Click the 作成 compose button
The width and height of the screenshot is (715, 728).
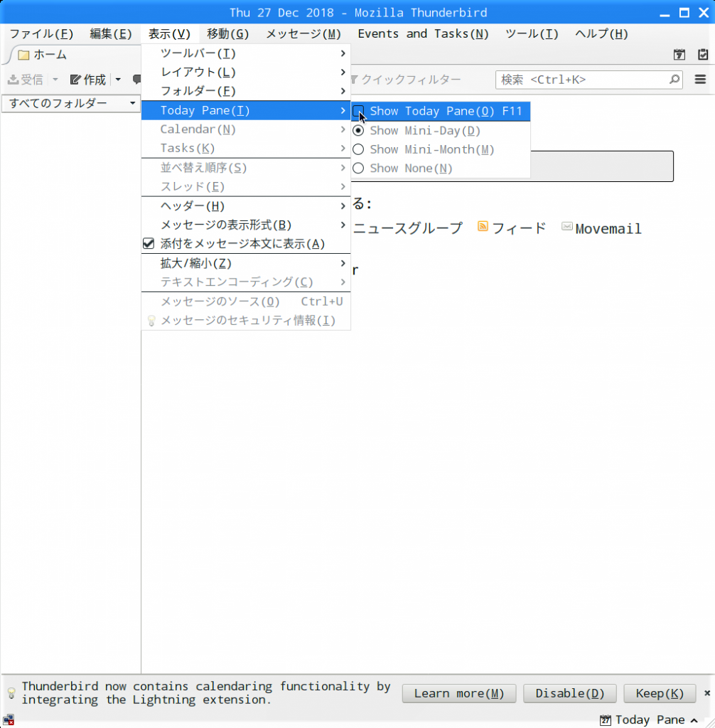[89, 80]
